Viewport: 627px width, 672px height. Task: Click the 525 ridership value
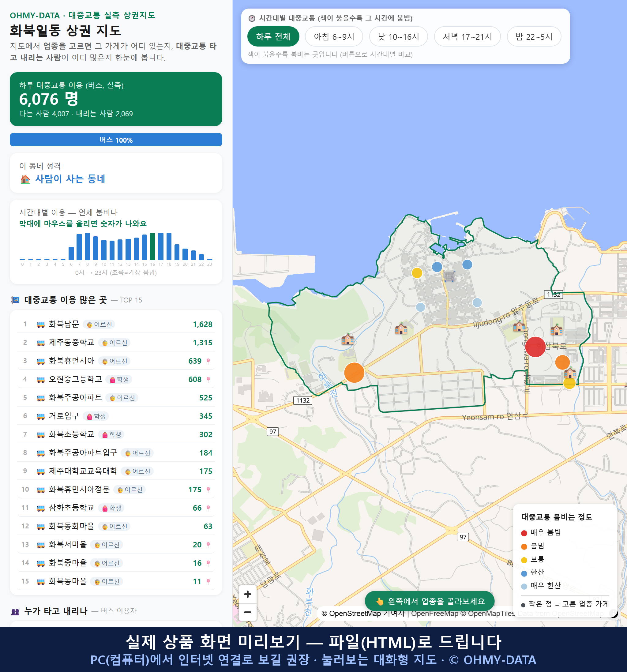(205, 398)
